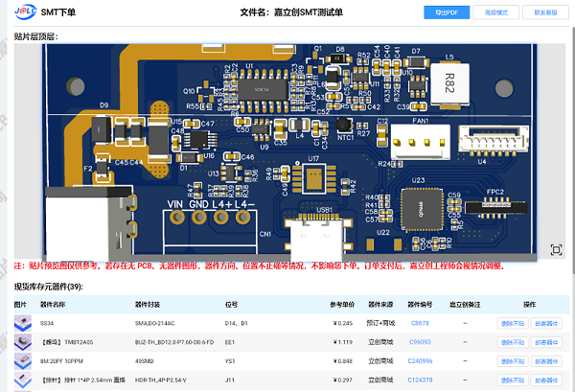Screen dimensions: 575x392
Task: Click the pin header J11 thumbnail image
Action: pyautogui.click(x=21, y=380)
